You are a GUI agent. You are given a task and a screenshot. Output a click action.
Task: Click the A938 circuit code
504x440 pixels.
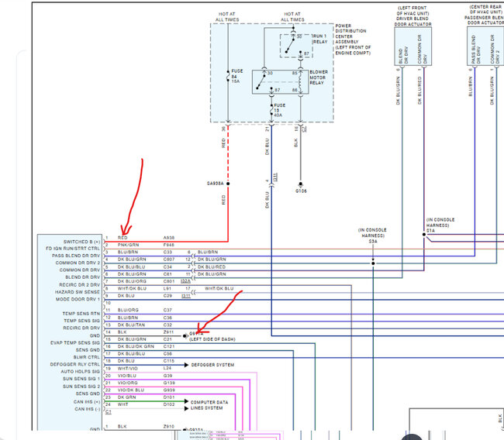tap(169, 238)
